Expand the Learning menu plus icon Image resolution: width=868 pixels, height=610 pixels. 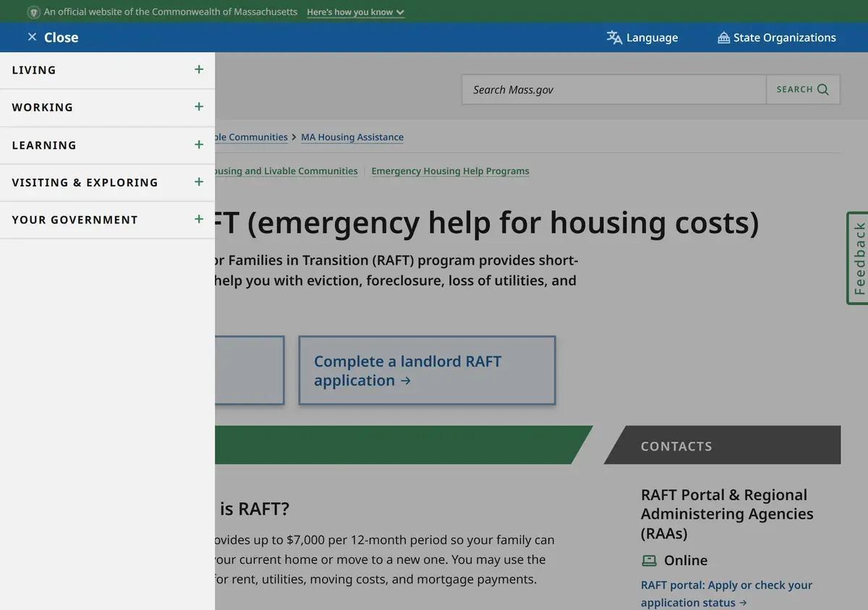click(199, 145)
